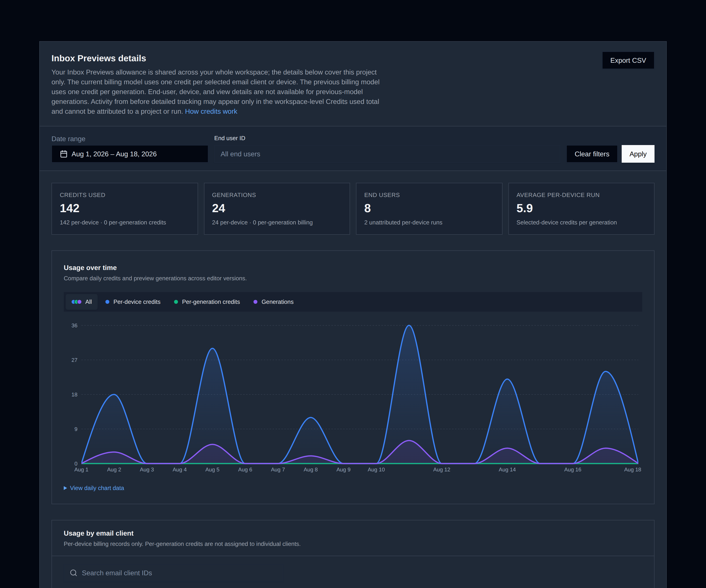Click the Aug 14 axis label
The width and height of the screenshot is (706, 588).
(x=507, y=469)
